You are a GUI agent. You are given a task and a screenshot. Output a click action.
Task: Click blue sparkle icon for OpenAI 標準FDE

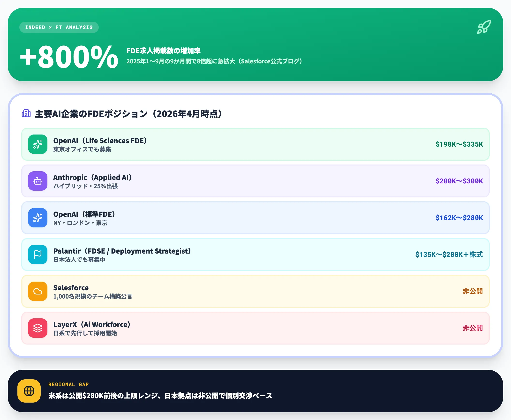click(38, 218)
